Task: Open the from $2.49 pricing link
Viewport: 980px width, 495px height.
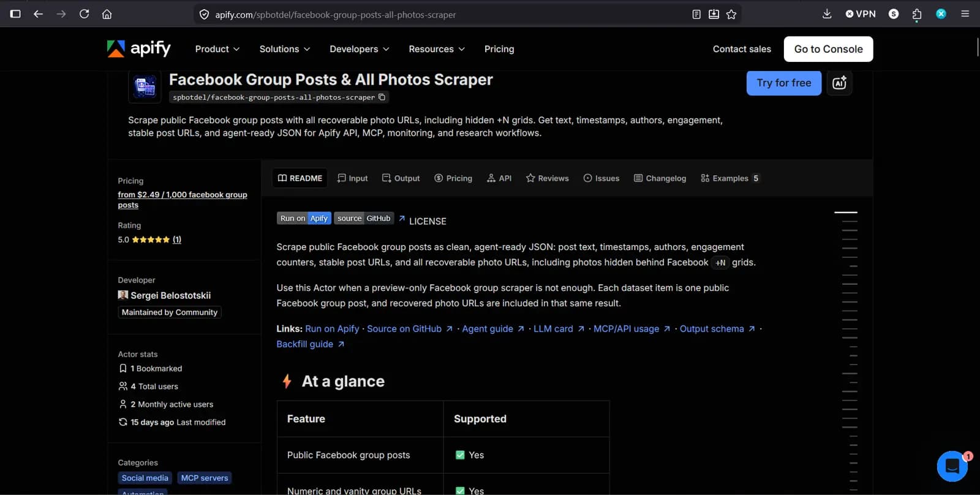Action: 183,199
